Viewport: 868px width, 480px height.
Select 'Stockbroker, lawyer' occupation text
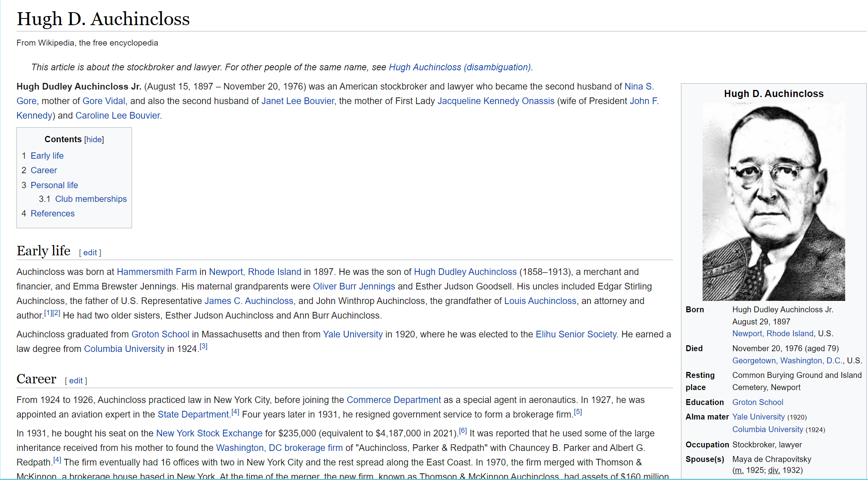pos(767,445)
